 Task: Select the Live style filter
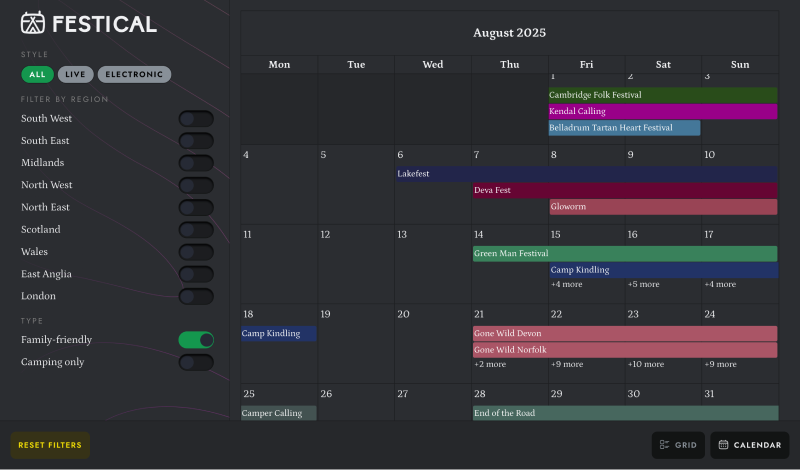point(76,75)
